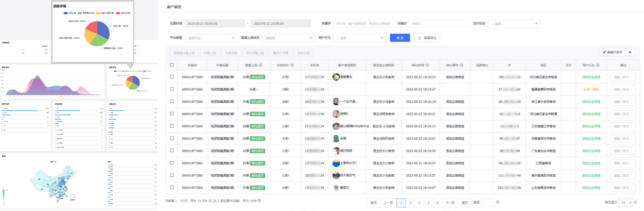Click the help icon beside 数据上报 column header
Viewport: 644px width, 211px height.
coord(260,65)
